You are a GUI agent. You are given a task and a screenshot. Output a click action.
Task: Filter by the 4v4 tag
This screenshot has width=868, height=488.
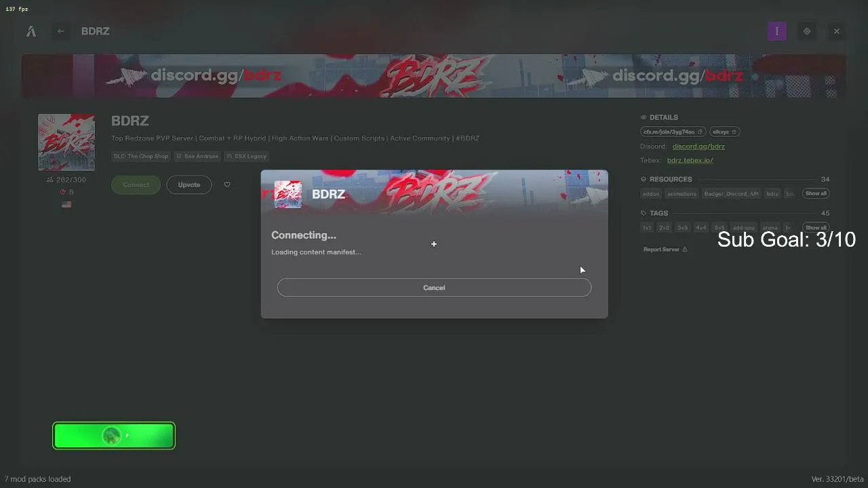[x=701, y=228]
